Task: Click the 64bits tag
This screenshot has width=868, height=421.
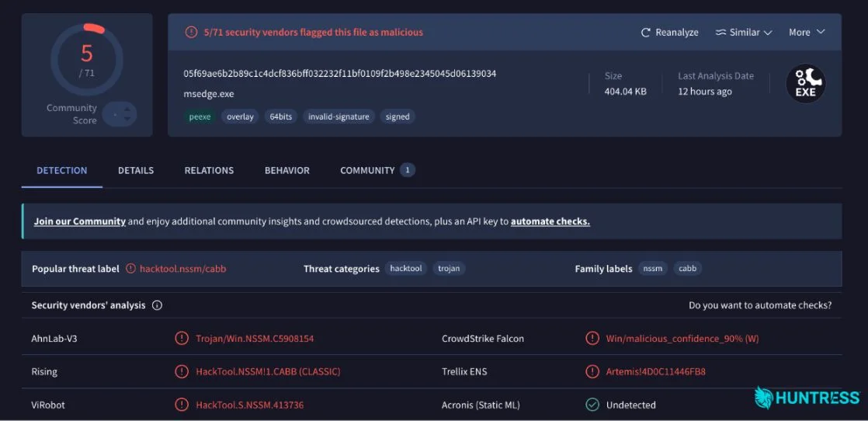Action: (280, 117)
